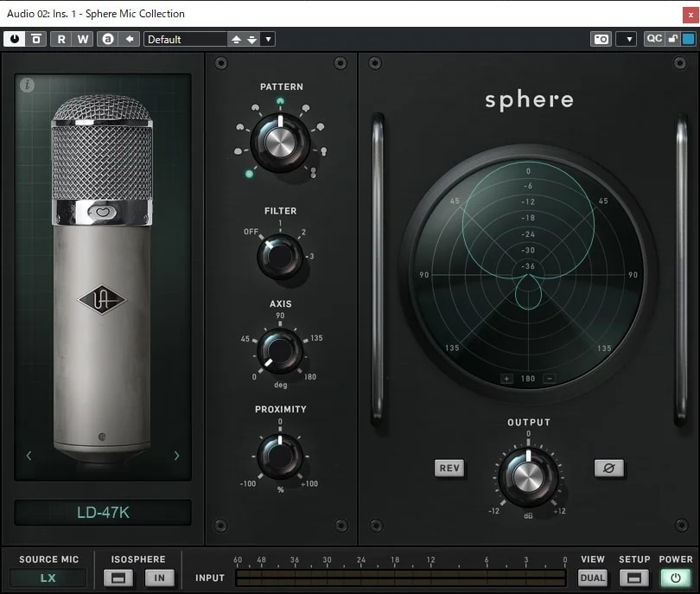This screenshot has width=700, height=594.
Task: Load the next preset with the down arrow
Action: pyautogui.click(x=252, y=39)
